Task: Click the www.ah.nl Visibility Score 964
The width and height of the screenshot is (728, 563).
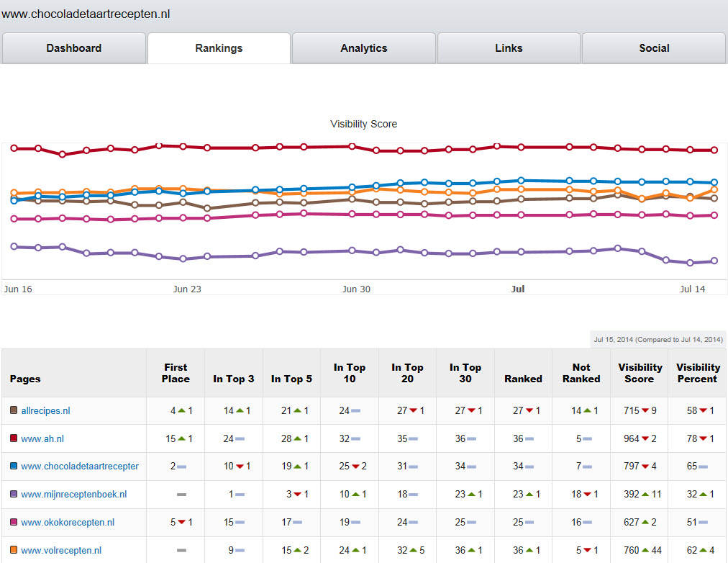Action: [x=632, y=438]
